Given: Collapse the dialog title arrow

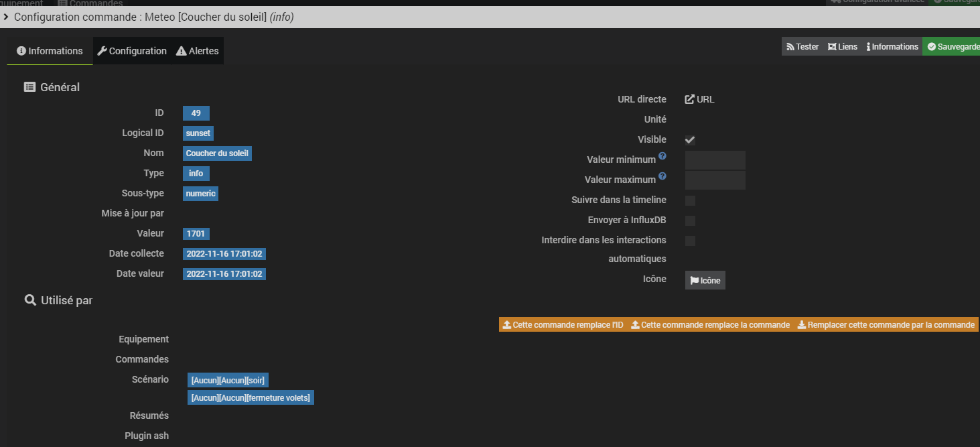Looking at the screenshot, I should point(6,17).
